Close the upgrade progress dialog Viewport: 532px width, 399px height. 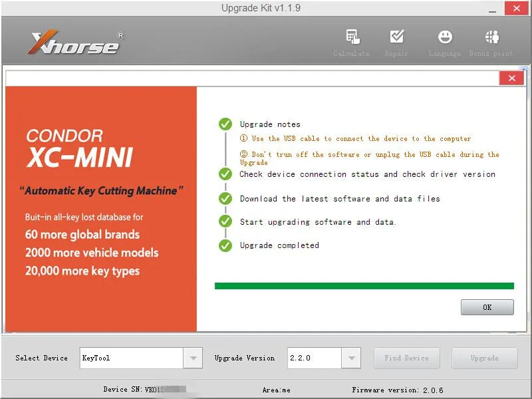pos(511,78)
